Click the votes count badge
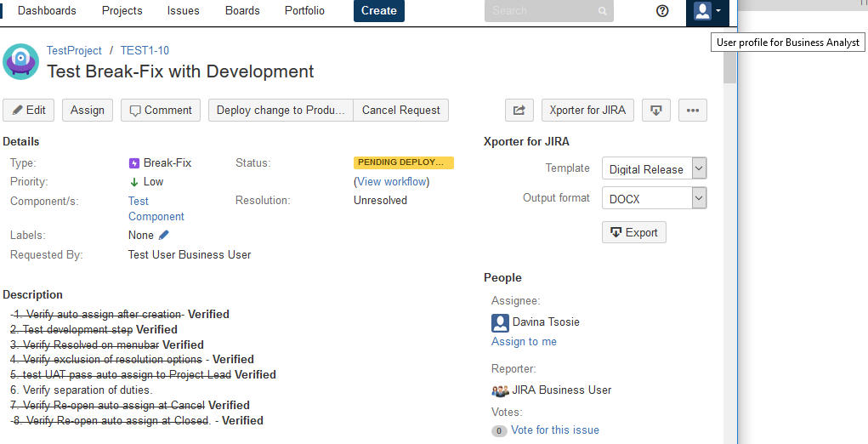 (499, 430)
